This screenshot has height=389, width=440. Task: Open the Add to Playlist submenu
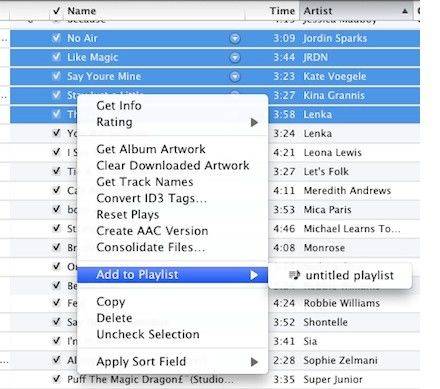point(173,275)
